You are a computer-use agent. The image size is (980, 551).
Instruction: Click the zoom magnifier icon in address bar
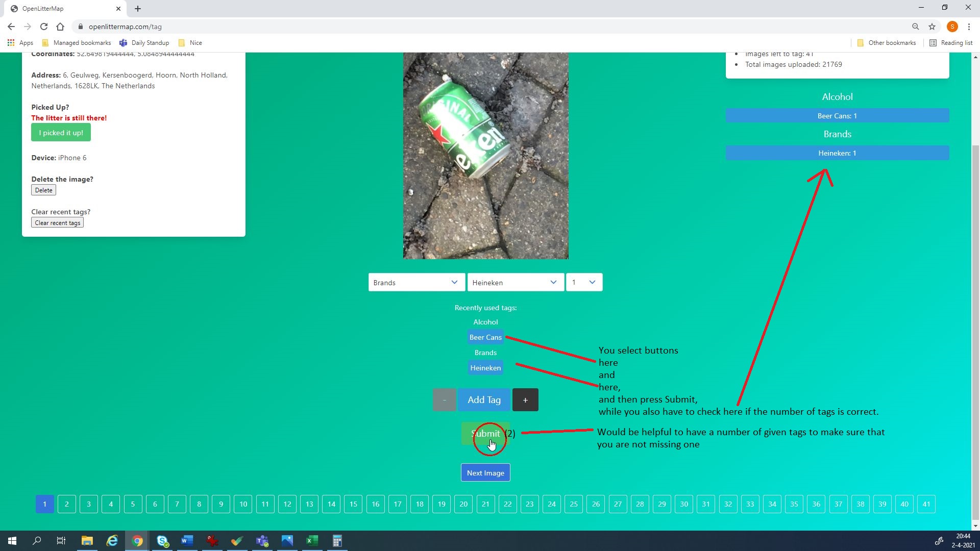[x=915, y=27]
